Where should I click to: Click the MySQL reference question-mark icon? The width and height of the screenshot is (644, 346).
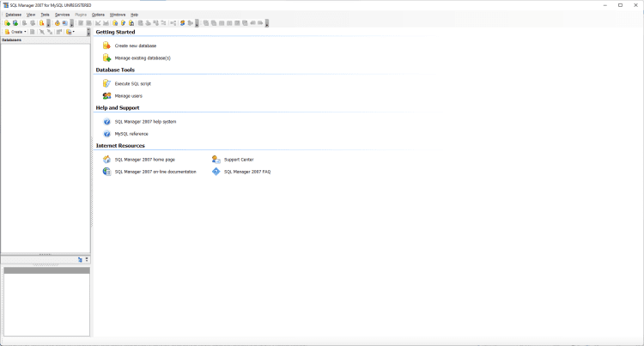[x=106, y=134]
